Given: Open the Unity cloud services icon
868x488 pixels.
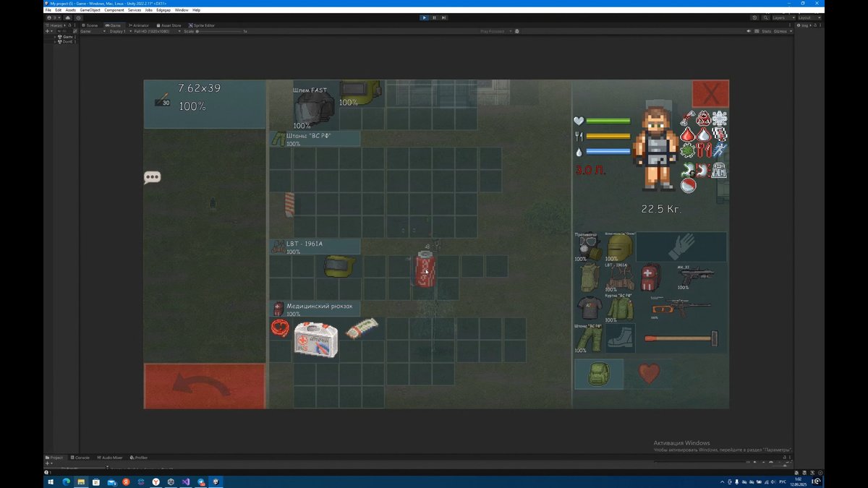Looking at the screenshot, I should tap(68, 17).
